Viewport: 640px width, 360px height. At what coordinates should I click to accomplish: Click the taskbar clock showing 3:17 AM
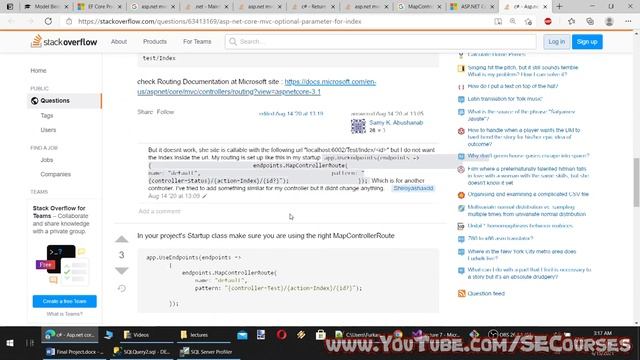[602, 333]
